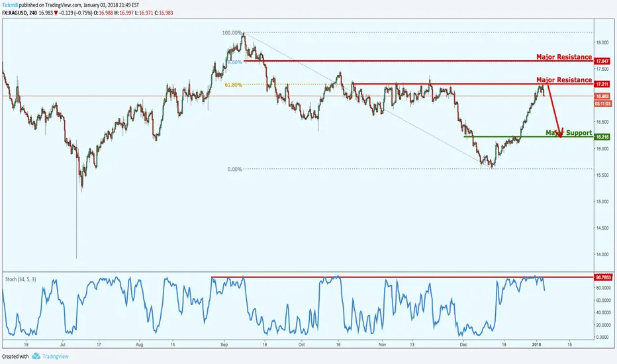Click the red arrowhead at Major Support
The width and height of the screenshot is (617, 364).
coord(559,133)
